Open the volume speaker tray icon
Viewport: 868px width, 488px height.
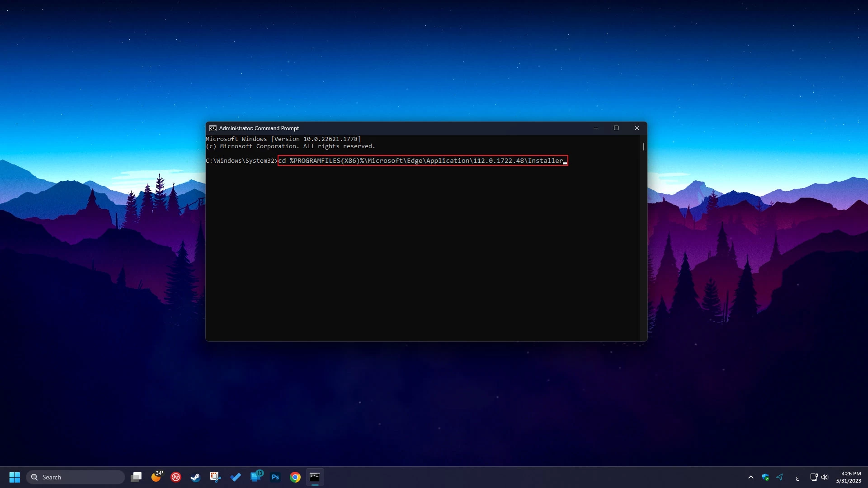point(825,477)
